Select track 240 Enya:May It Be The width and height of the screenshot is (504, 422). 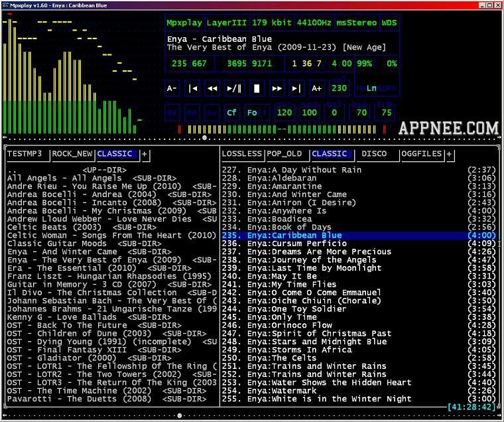(359, 276)
